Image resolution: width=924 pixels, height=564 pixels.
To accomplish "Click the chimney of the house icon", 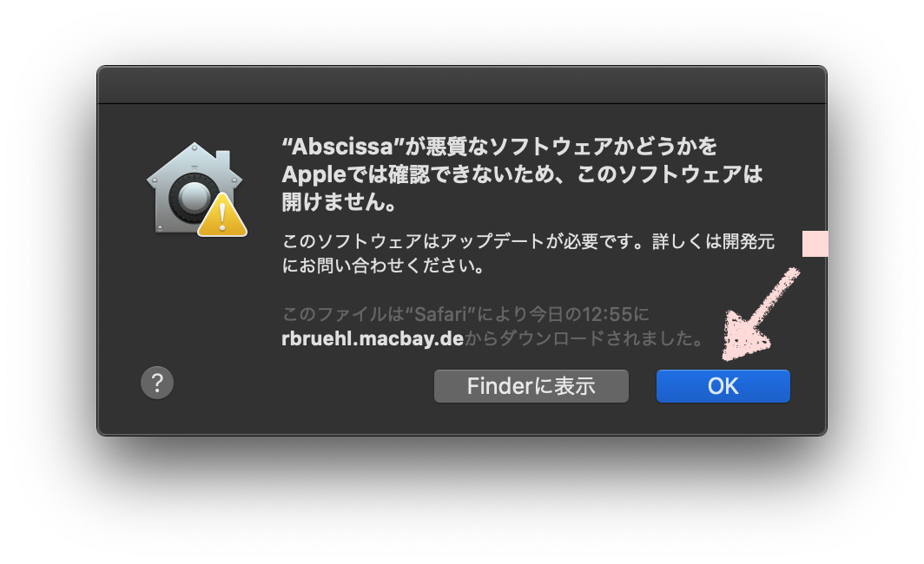I will point(222,161).
